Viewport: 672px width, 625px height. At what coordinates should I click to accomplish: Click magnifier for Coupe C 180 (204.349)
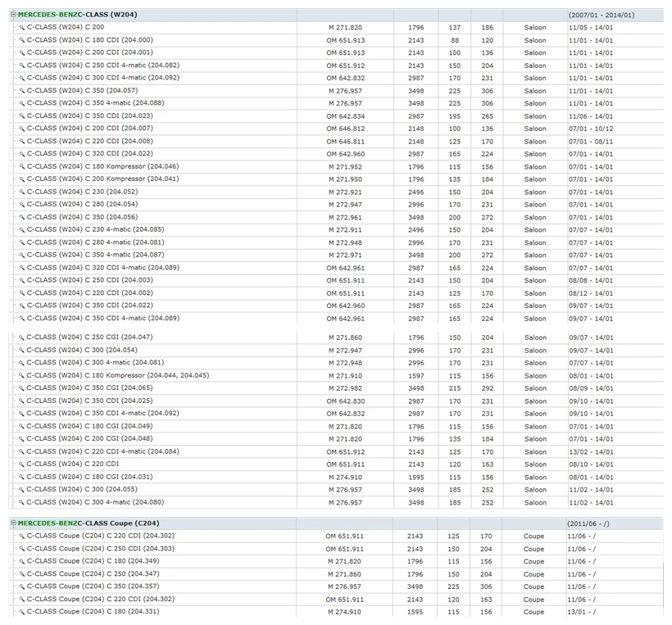click(x=22, y=561)
